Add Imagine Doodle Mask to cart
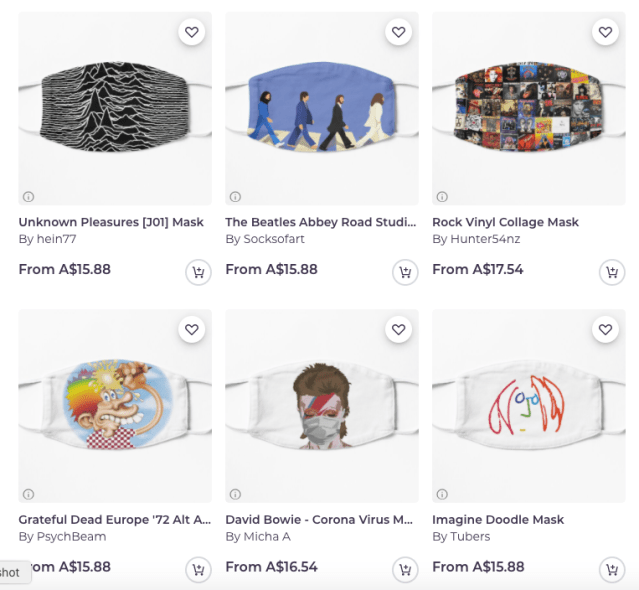 [612, 570]
